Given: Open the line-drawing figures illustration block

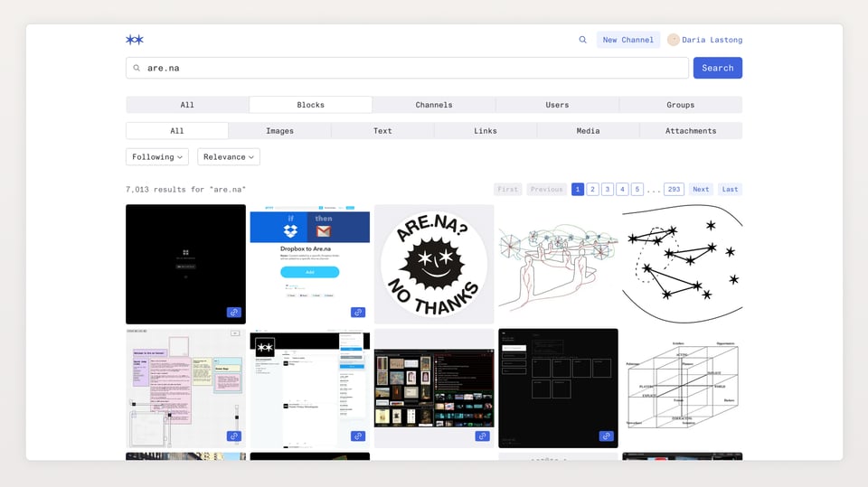Looking at the screenshot, I should coord(558,264).
